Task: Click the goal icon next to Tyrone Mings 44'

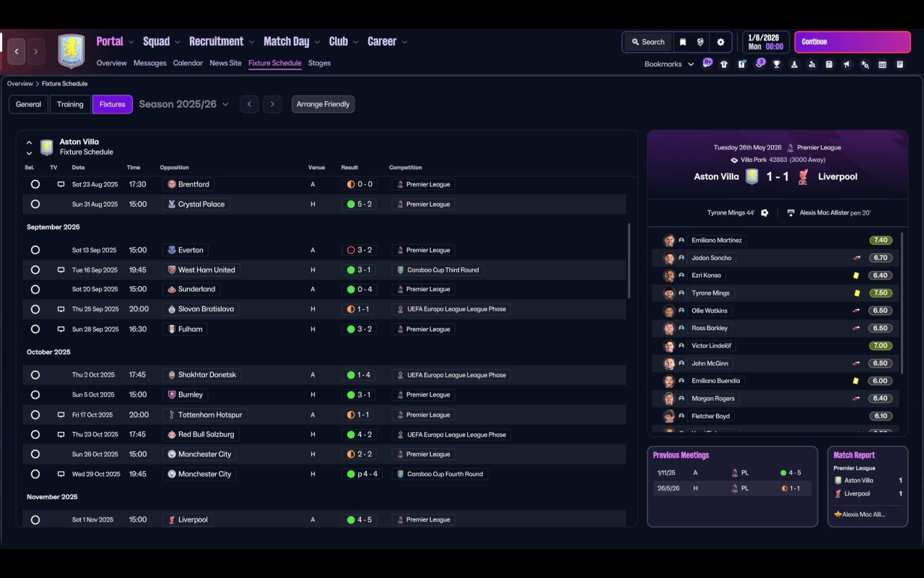Action: pos(764,213)
